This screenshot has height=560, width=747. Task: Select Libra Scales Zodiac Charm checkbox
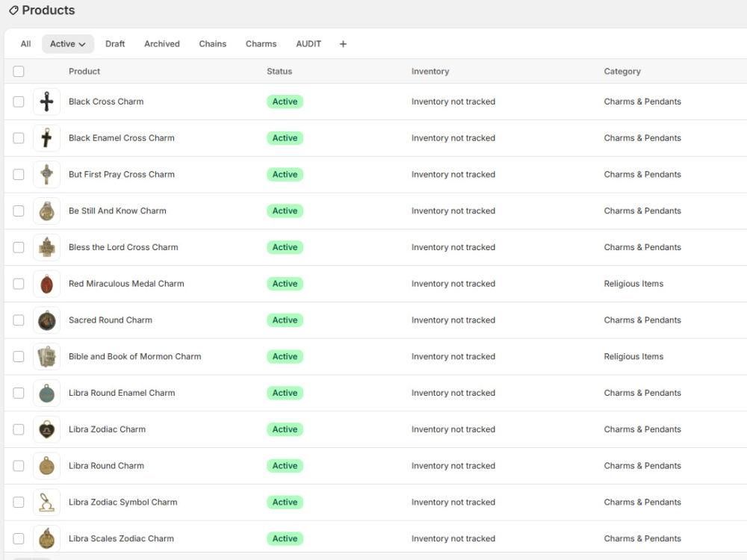[x=19, y=538]
